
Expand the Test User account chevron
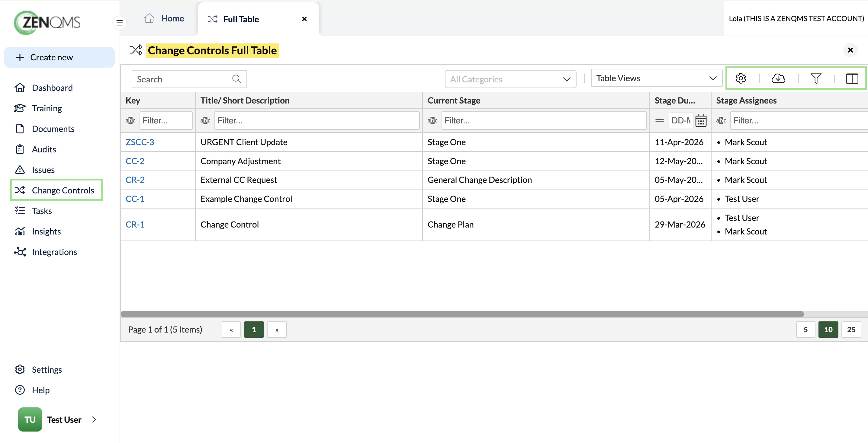(x=94, y=419)
